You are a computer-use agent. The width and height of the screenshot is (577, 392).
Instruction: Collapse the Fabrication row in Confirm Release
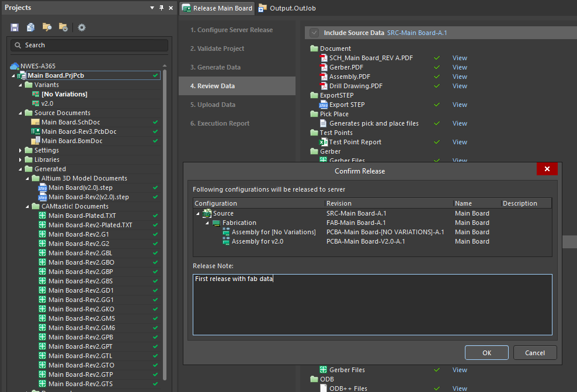(207, 223)
